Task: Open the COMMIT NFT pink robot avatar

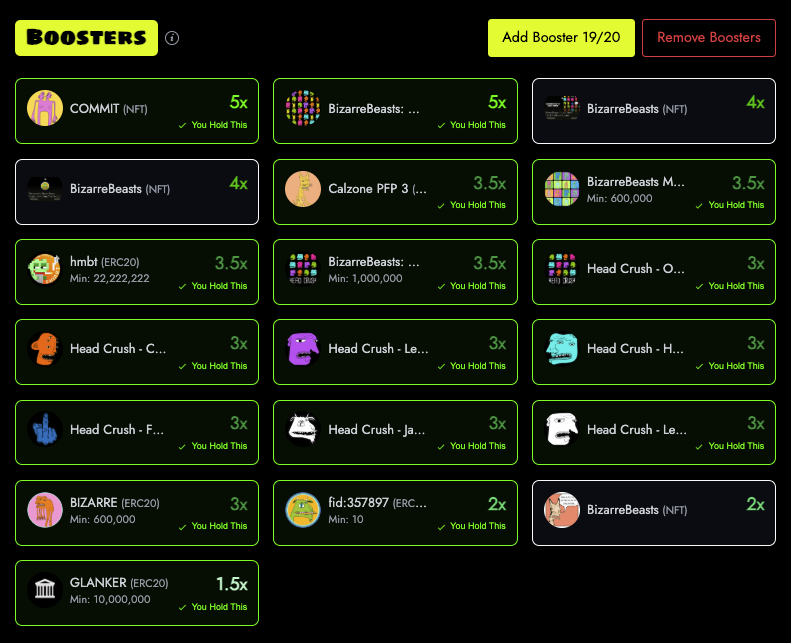Action: (45, 108)
